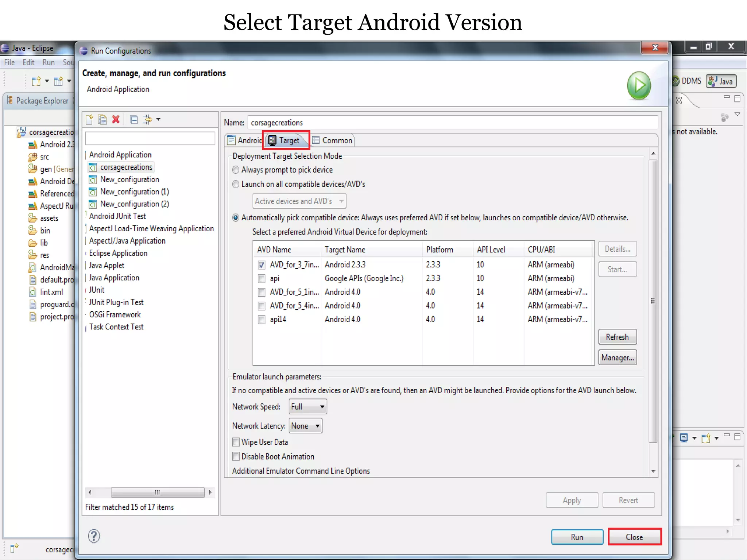Uncheck the AVD_for_3_7in checkbox
Viewport: 747px width, 560px height.
(x=262, y=265)
